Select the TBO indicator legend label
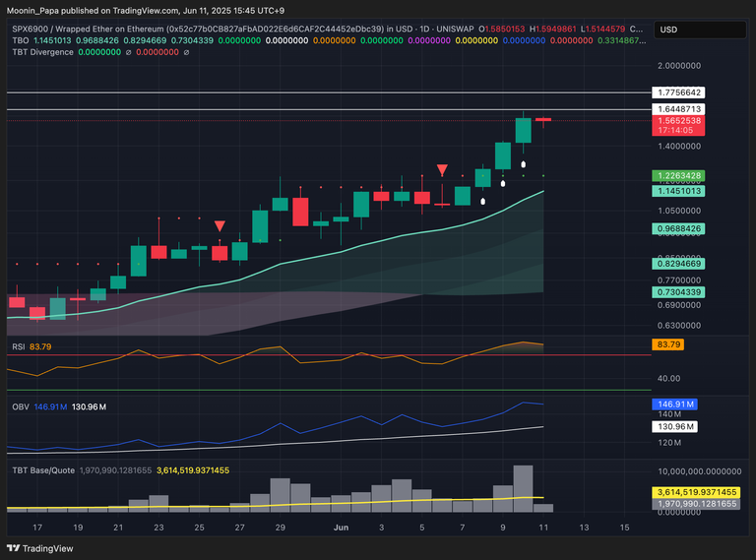Image resolution: width=756 pixels, height=560 pixels. coord(21,40)
